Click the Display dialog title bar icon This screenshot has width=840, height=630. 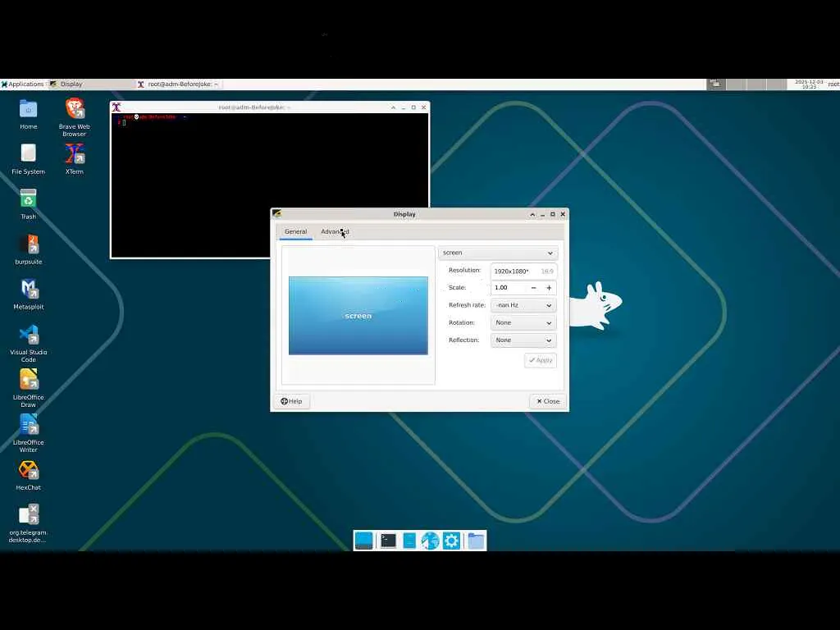(x=277, y=214)
